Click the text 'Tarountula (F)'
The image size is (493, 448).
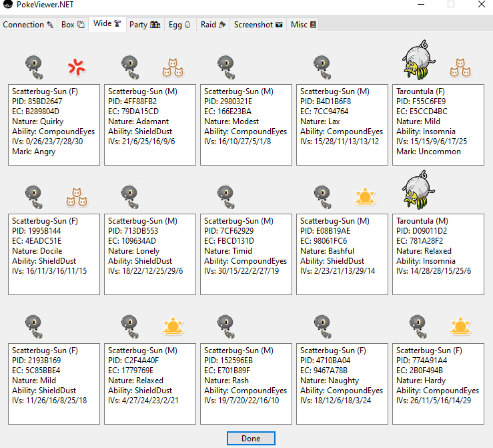click(420, 91)
